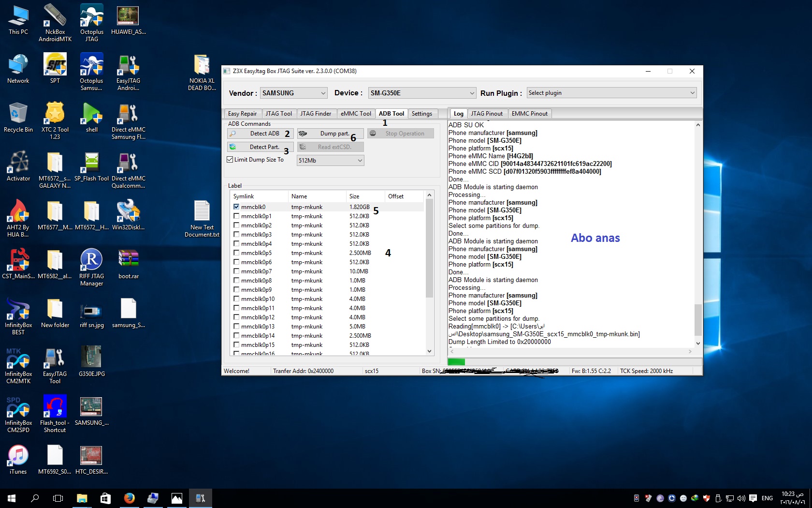Uncheck the mmcblk0 partition checkbox
Screen dimensions: 812x508
[236, 207]
